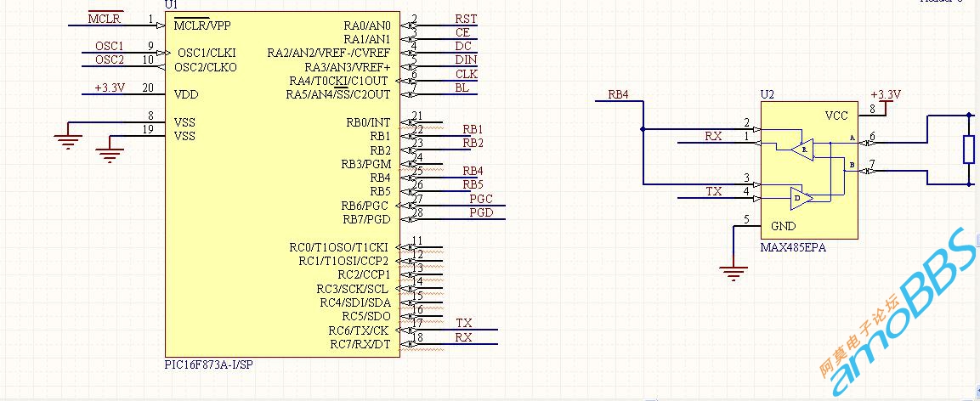Select the BL net label

click(462, 88)
